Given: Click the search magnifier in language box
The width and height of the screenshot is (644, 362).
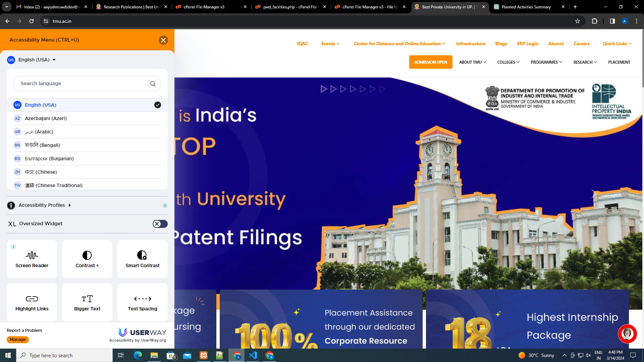Looking at the screenshot, I should coord(153,84).
